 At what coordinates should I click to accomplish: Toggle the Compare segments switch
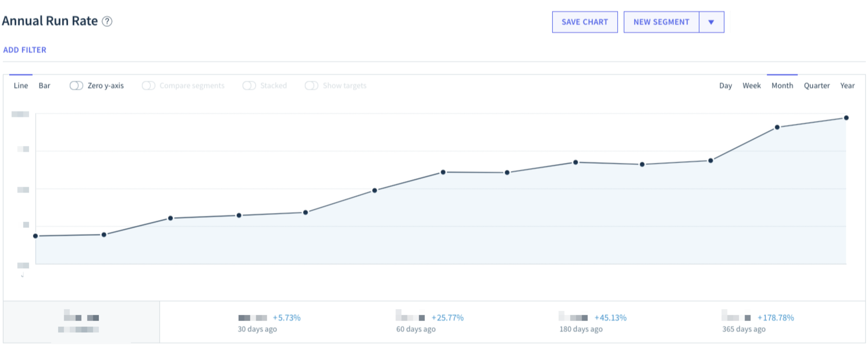point(148,86)
